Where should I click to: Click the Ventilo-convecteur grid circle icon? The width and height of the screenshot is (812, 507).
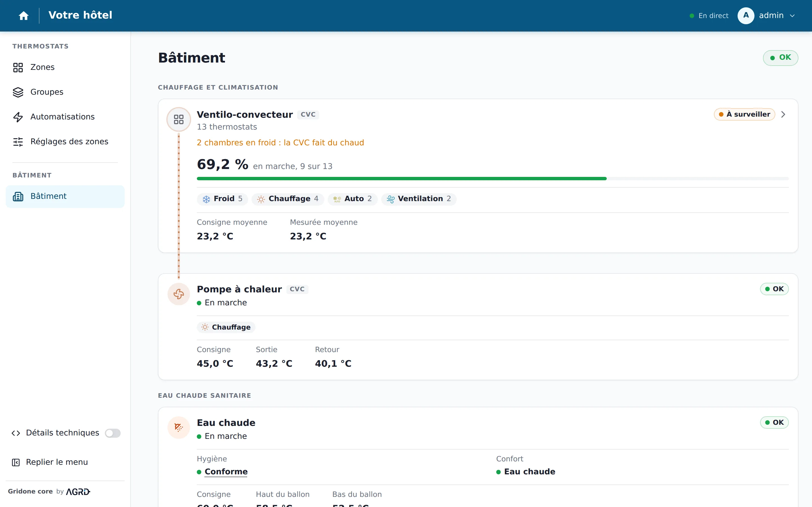point(179,119)
